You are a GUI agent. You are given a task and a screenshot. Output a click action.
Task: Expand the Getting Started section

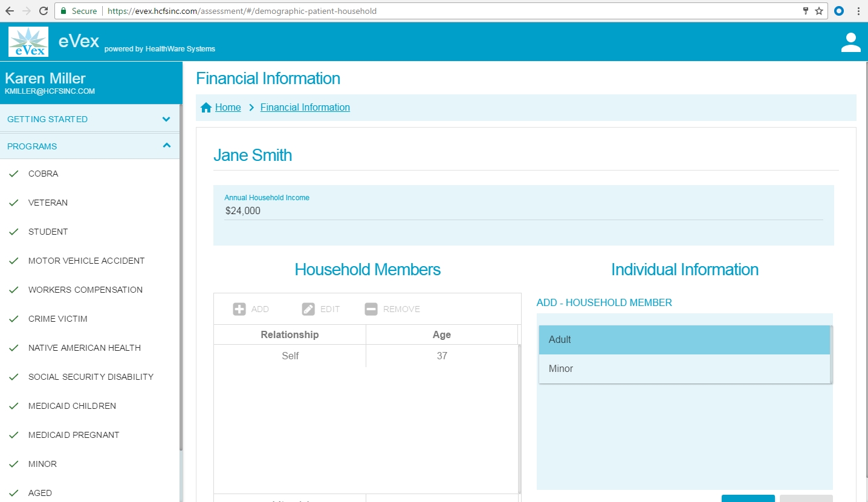point(166,119)
